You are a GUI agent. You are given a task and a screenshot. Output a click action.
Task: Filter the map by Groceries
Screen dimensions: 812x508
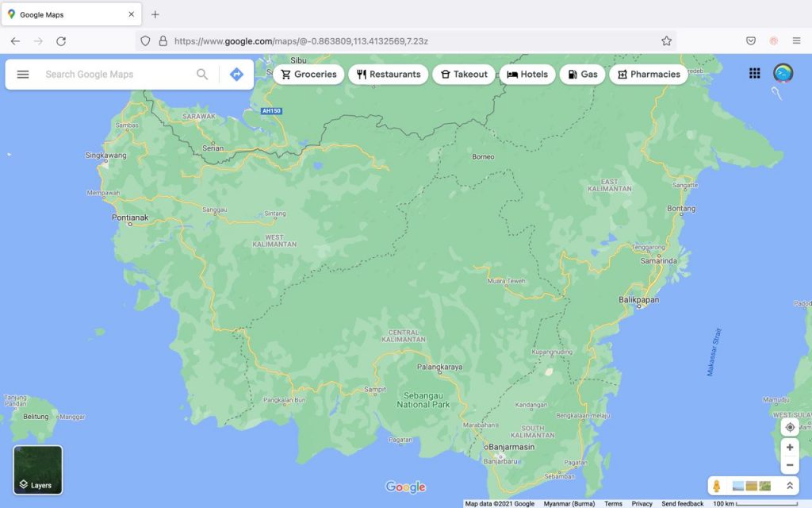308,75
